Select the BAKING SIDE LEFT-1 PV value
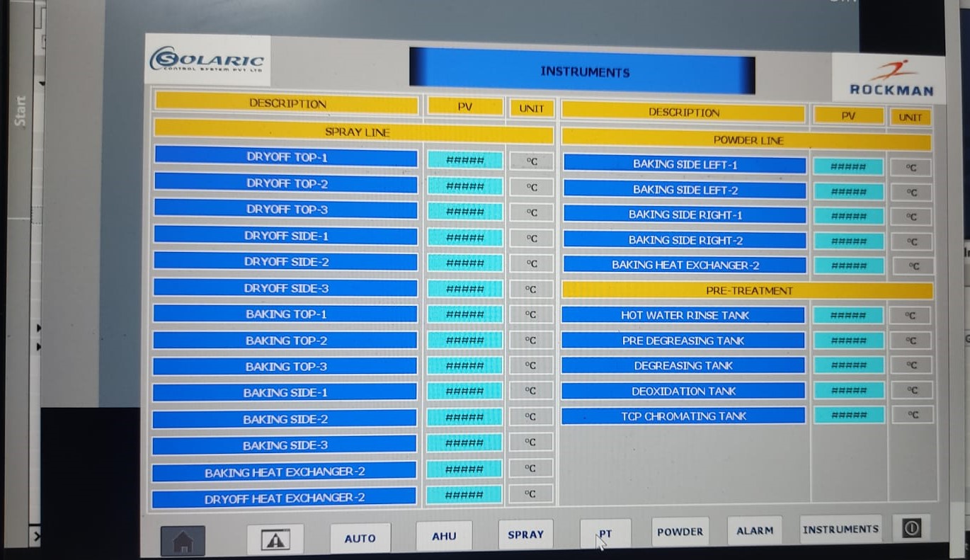Image resolution: width=970 pixels, height=560 pixels. [x=848, y=167]
